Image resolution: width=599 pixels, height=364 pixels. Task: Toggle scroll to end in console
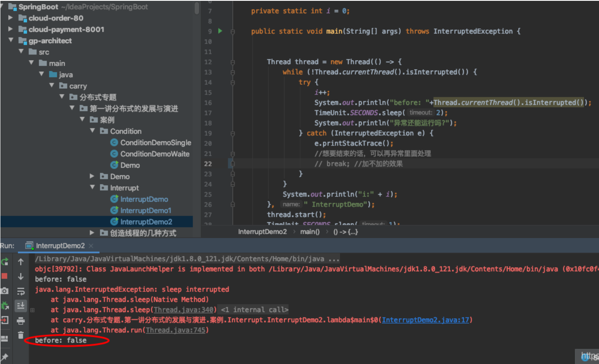click(x=21, y=305)
